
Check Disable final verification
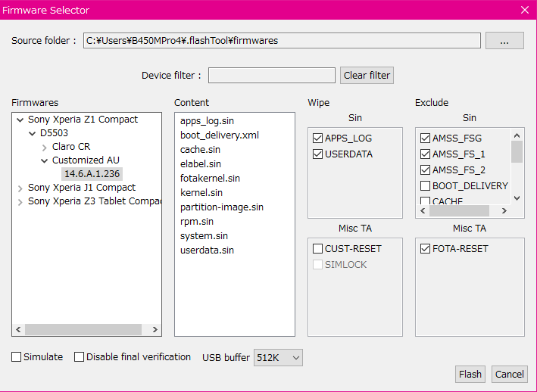click(x=79, y=356)
